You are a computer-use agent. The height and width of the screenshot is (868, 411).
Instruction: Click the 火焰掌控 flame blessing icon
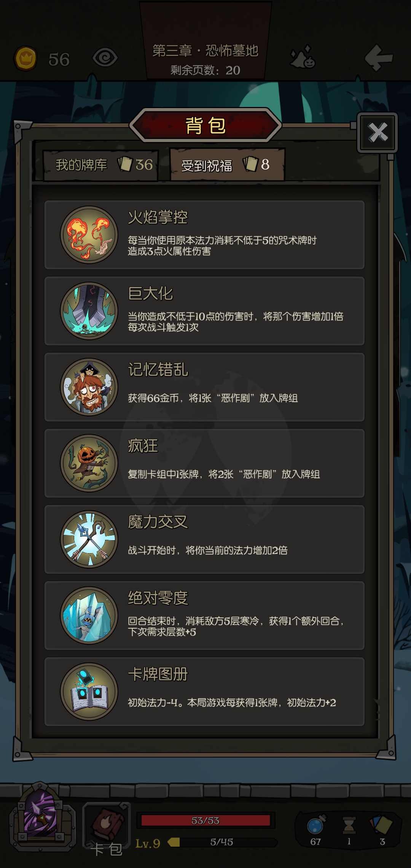[x=89, y=235]
